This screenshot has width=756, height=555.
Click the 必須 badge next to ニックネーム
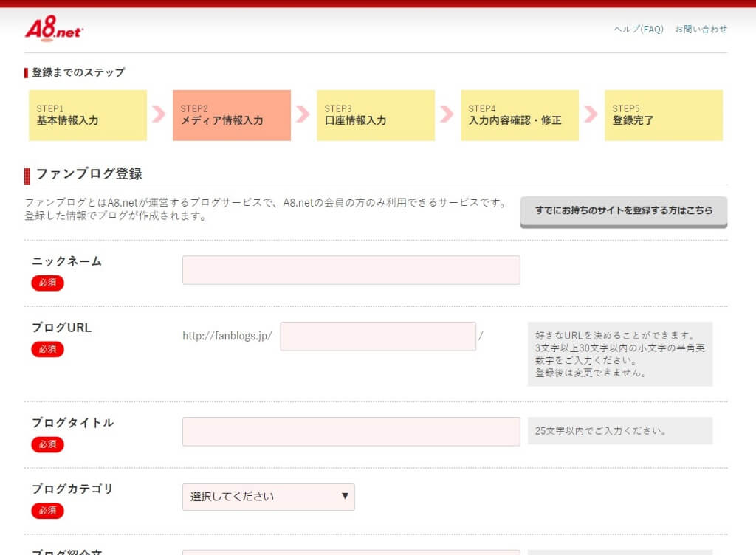[47, 283]
